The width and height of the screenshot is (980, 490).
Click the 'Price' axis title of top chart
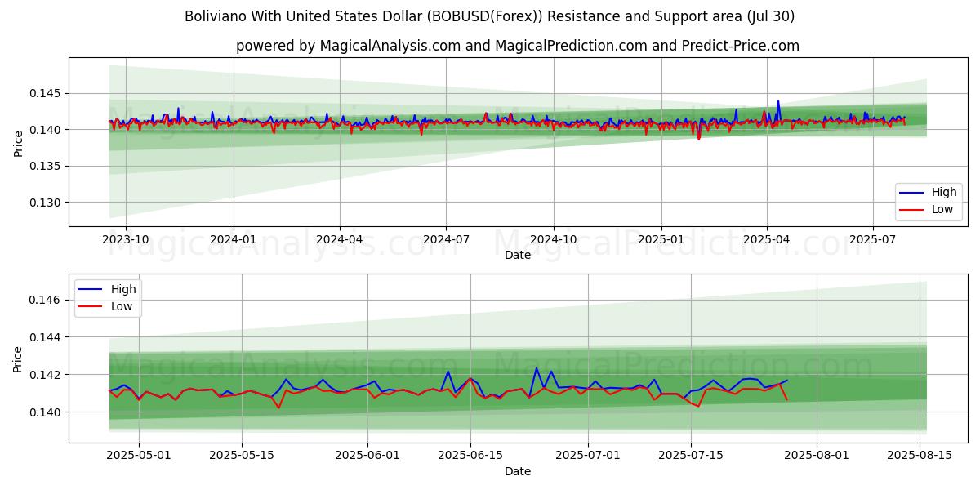pyautogui.click(x=18, y=142)
